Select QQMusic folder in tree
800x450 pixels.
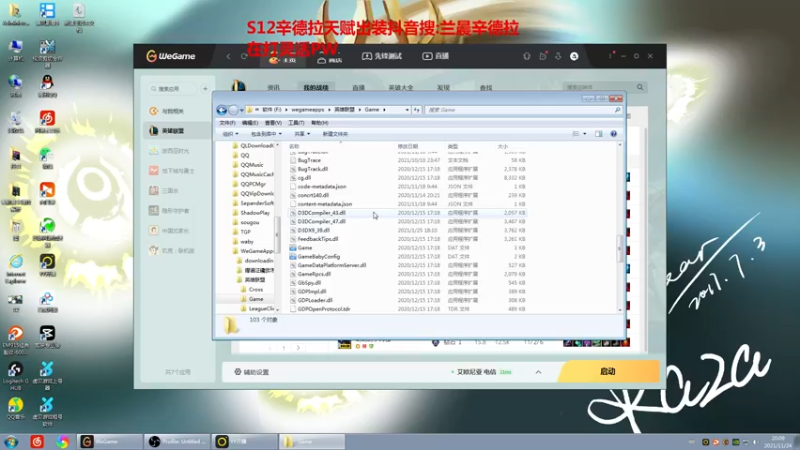point(252,165)
